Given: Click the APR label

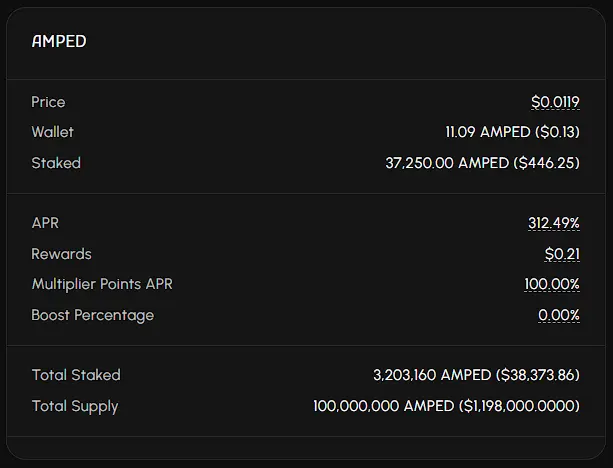Looking at the screenshot, I should (x=45, y=223).
